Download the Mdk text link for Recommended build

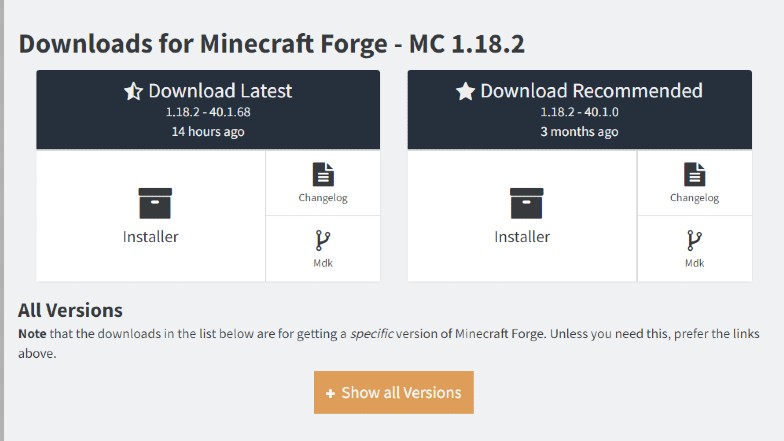coord(694,263)
